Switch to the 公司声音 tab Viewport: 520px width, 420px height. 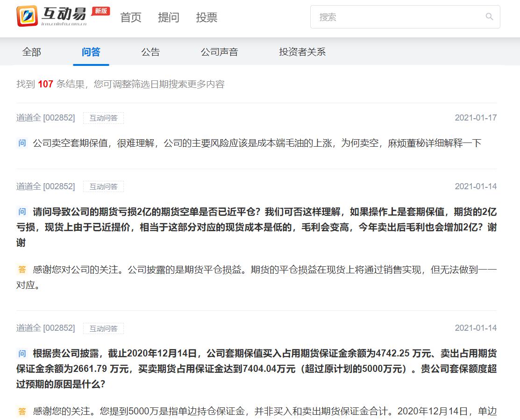(219, 52)
